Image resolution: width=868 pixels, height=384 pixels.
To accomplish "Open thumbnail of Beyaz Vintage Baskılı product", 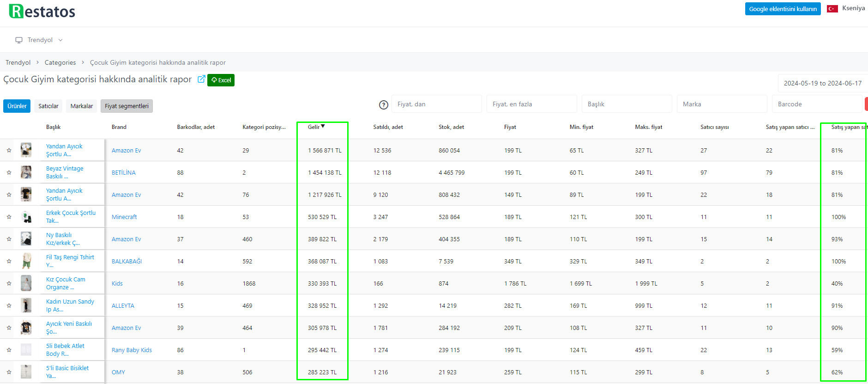I will pos(26,172).
